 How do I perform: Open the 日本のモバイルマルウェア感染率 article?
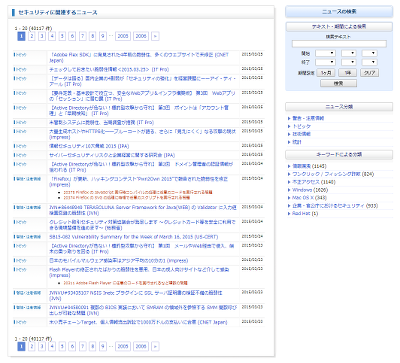pos(118,260)
